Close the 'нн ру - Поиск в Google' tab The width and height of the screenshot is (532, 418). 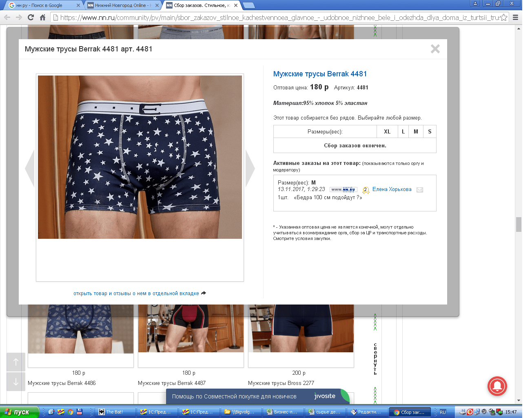(x=78, y=5)
